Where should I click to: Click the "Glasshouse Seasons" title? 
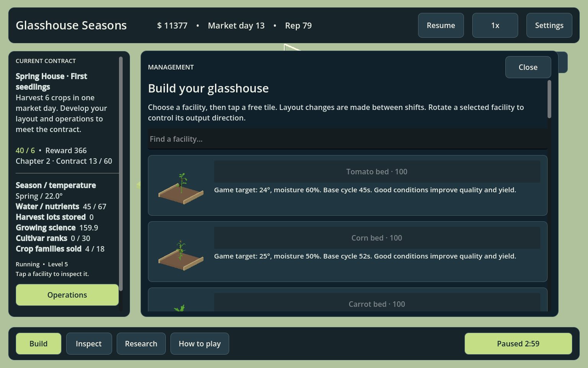[x=71, y=25]
